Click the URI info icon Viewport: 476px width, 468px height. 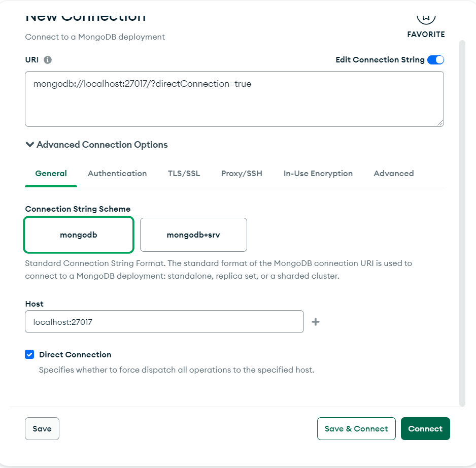(48, 60)
